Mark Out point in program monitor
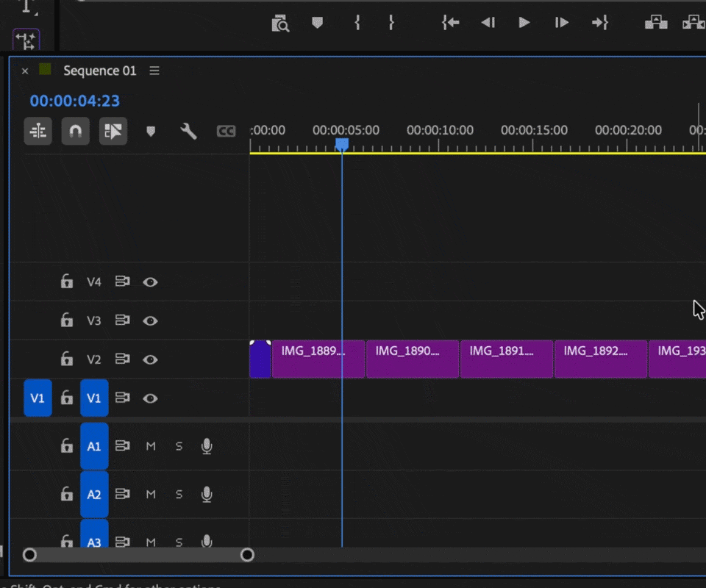The height and width of the screenshot is (588, 706). tap(391, 23)
